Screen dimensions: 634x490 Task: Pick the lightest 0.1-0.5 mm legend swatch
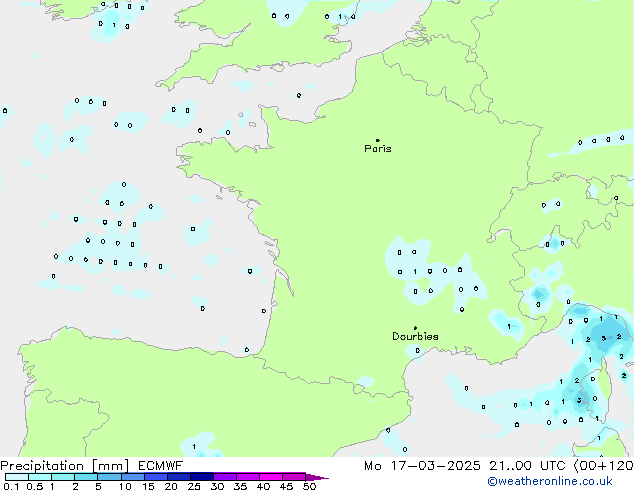[x=17, y=477]
